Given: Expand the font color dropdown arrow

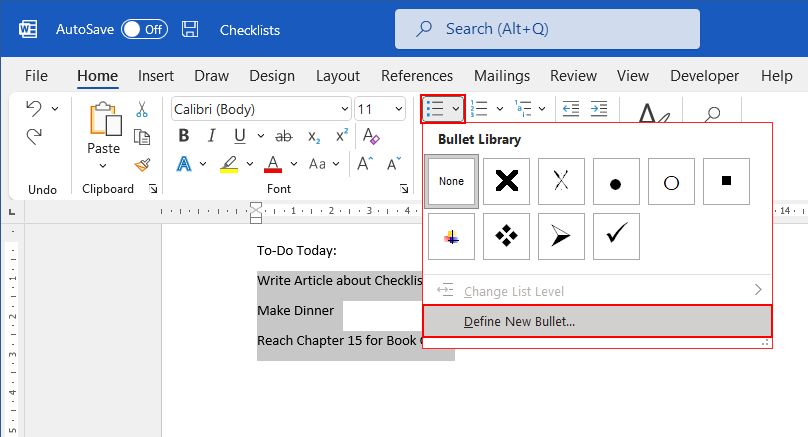Looking at the screenshot, I should tap(294, 164).
